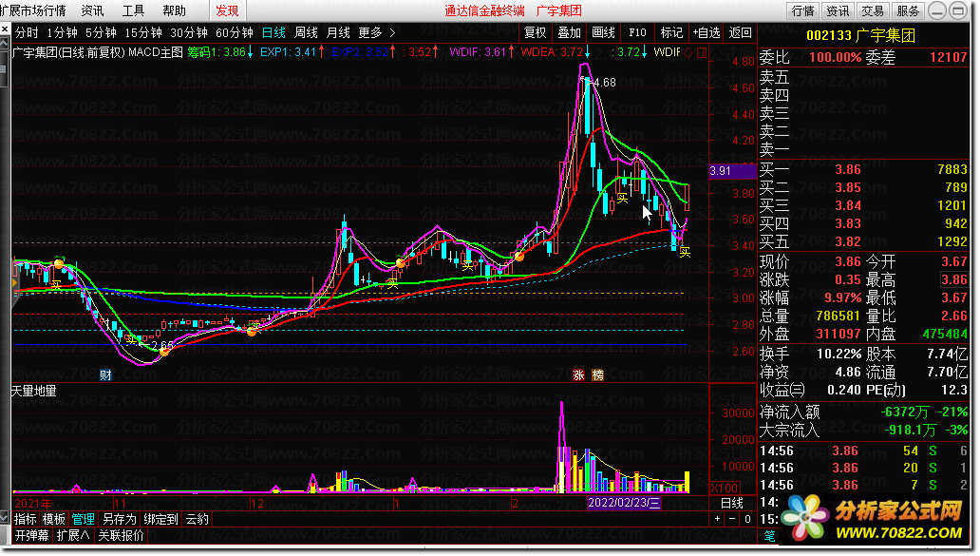Zoom in the chart with the + button

click(x=717, y=519)
